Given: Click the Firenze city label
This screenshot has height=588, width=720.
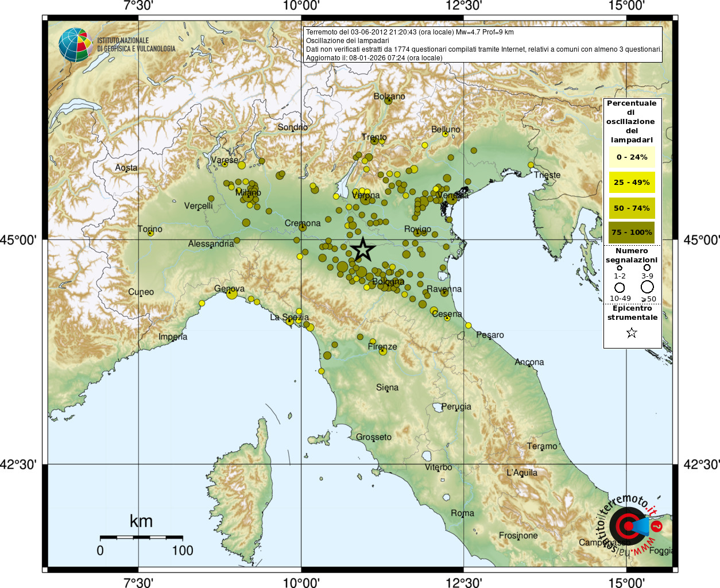Looking at the screenshot, I should [x=382, y=346].
